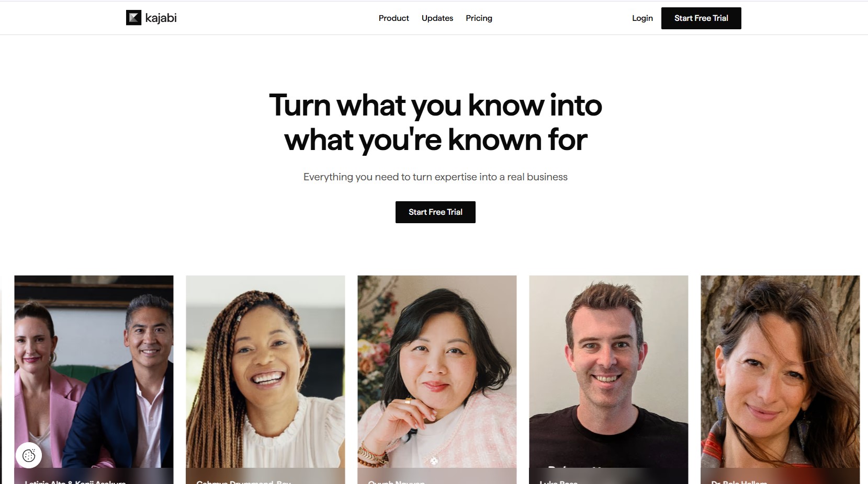Click the Dr. name caption on last card
The width and height of the screenshot is (868, 484).
[739, 481]
